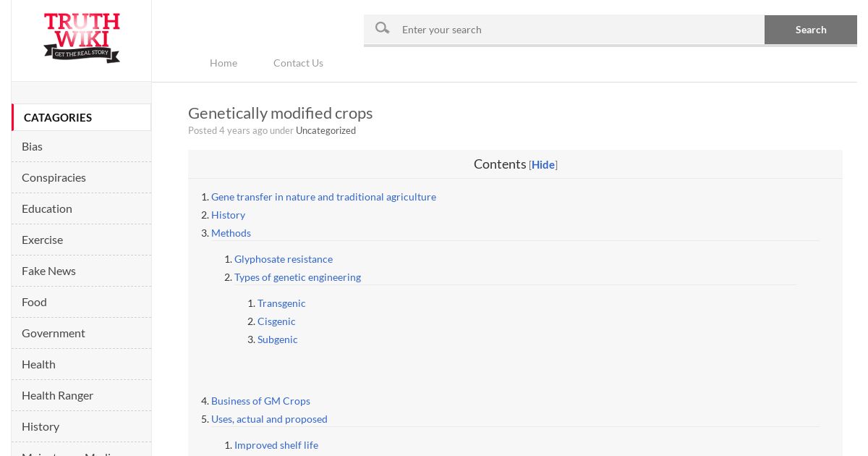Select the Government category in sidebar
The height and width of the screenshot is (456, 868).
81,333
